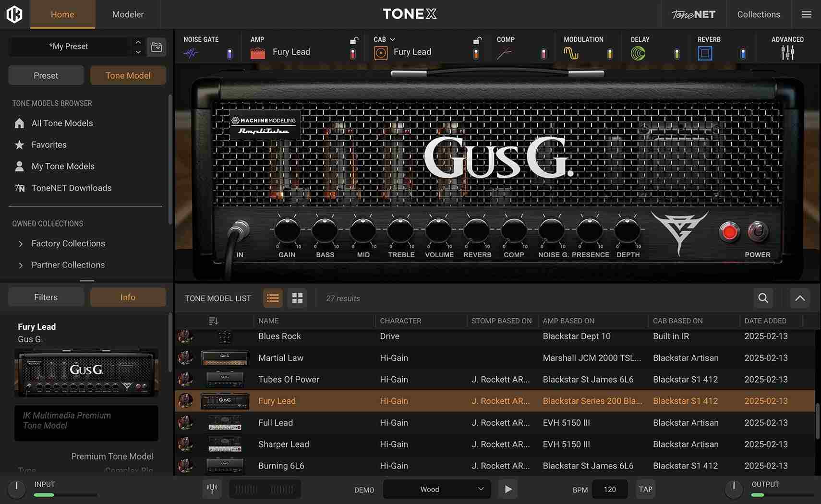This screenshot has height=504, width=821.
Task: Open the tone model search
Action: (763, 298)
